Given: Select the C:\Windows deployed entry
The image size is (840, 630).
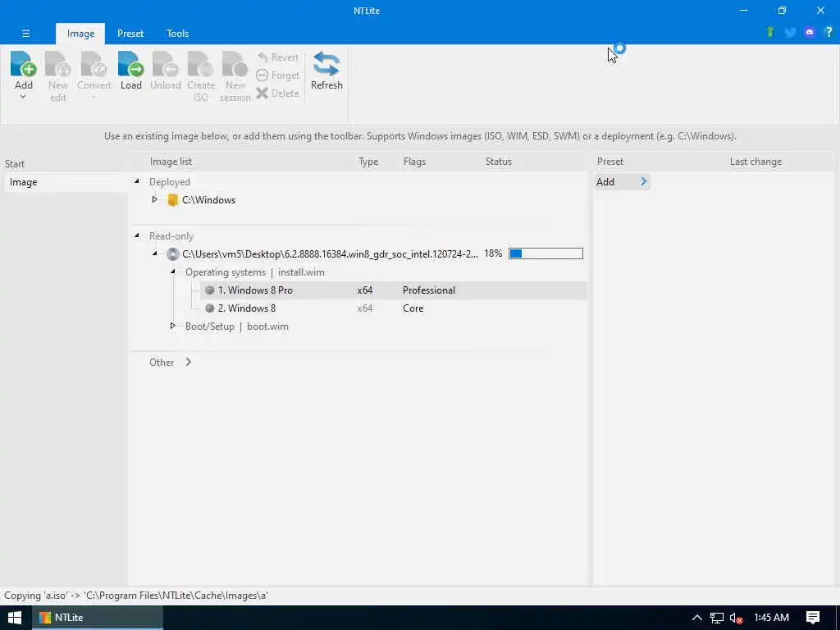Looking at the screenshot, I should click(208, 200).
